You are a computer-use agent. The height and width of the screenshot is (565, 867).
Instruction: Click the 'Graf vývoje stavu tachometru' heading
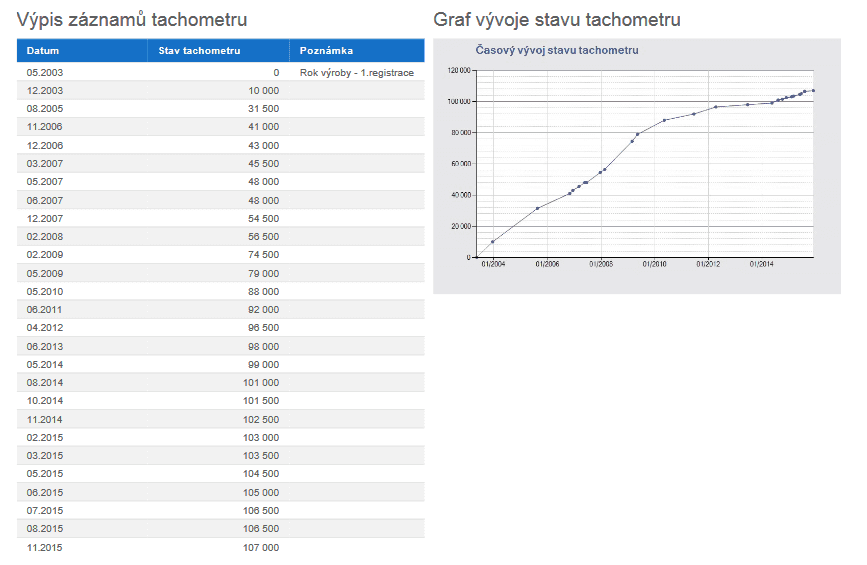coord(557,20)
